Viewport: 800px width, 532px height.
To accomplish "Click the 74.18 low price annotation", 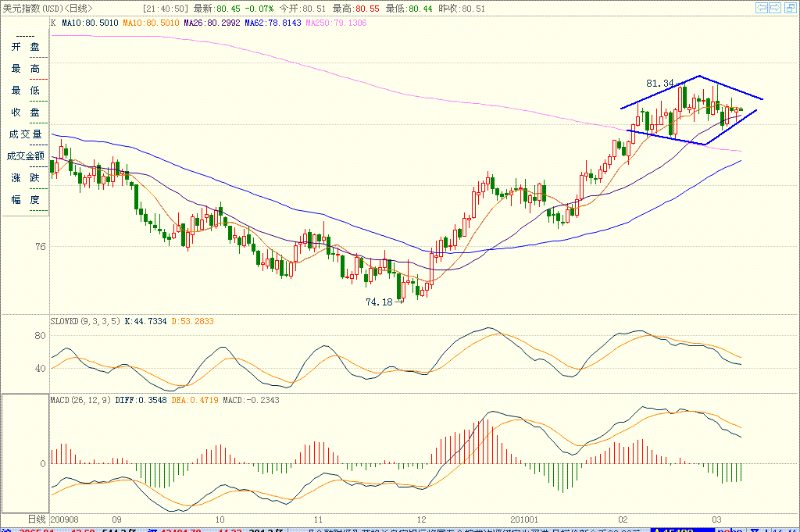I will (x=379, y=302).
